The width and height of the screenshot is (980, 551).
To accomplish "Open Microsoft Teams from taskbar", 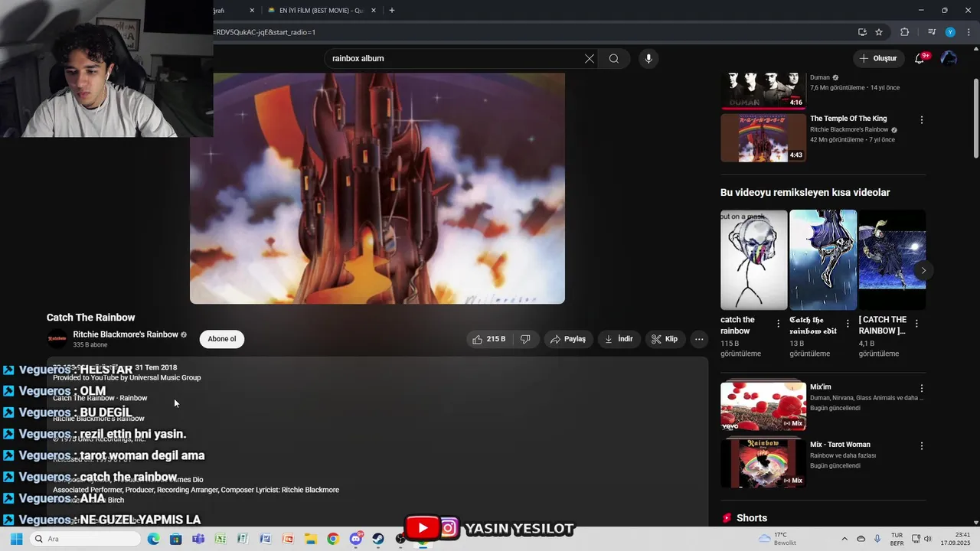I will pos(198,539).
